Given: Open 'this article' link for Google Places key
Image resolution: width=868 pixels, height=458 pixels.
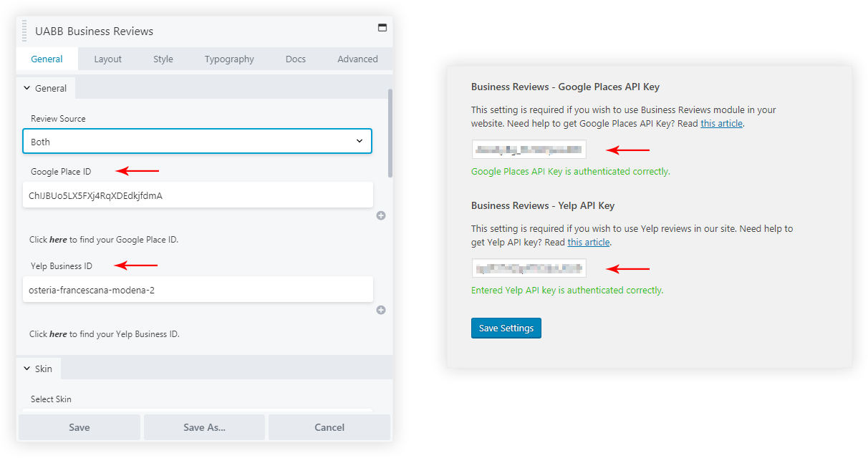Looking at the screenshot, I should pos(722,123).
